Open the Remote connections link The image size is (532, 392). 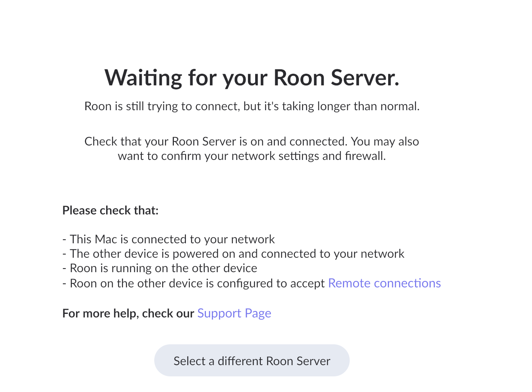[384, 283]
